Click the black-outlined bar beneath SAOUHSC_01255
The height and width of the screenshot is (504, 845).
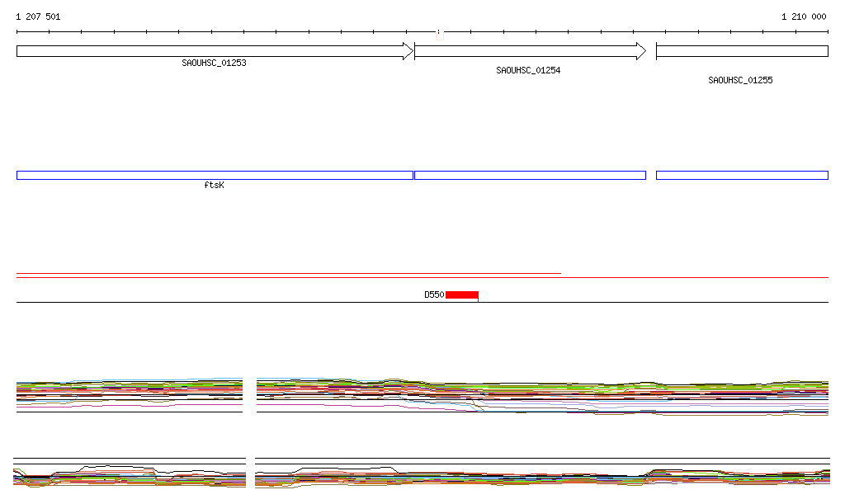[742, 175]
